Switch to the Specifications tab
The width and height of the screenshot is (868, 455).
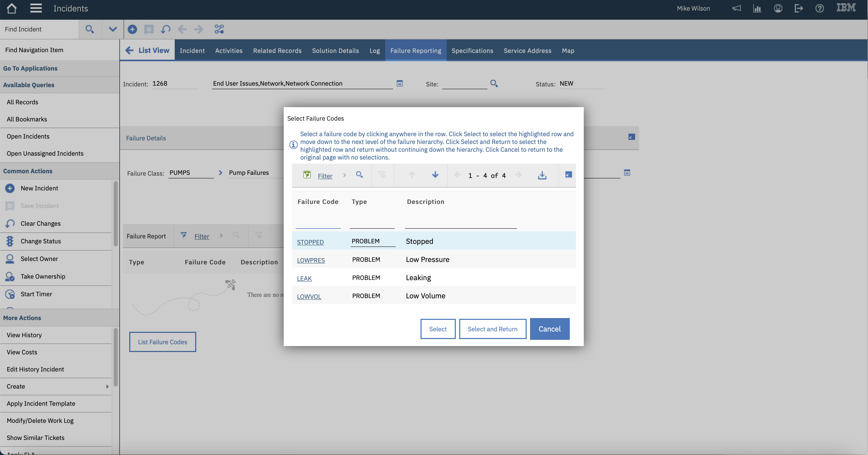click(x=472, y=51)
